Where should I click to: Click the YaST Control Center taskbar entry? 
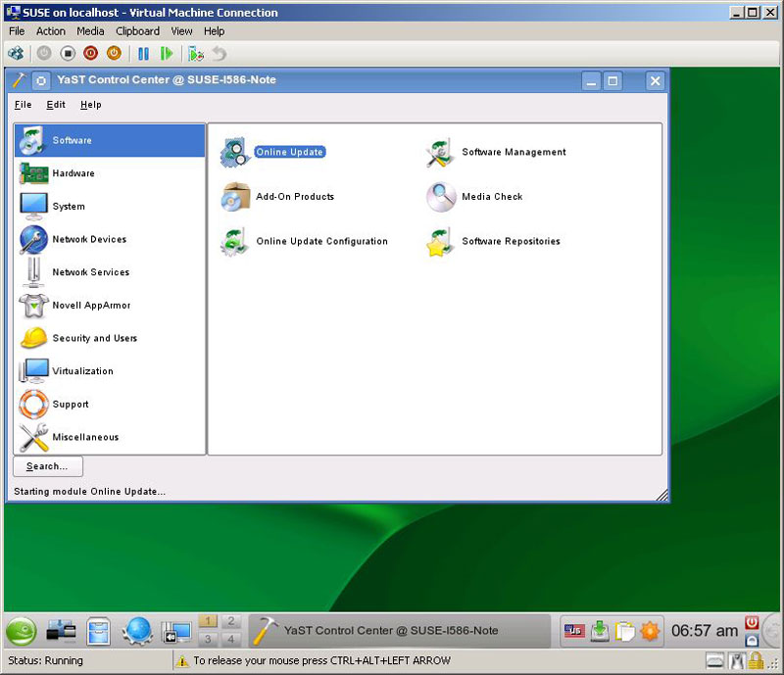[399, 631]
